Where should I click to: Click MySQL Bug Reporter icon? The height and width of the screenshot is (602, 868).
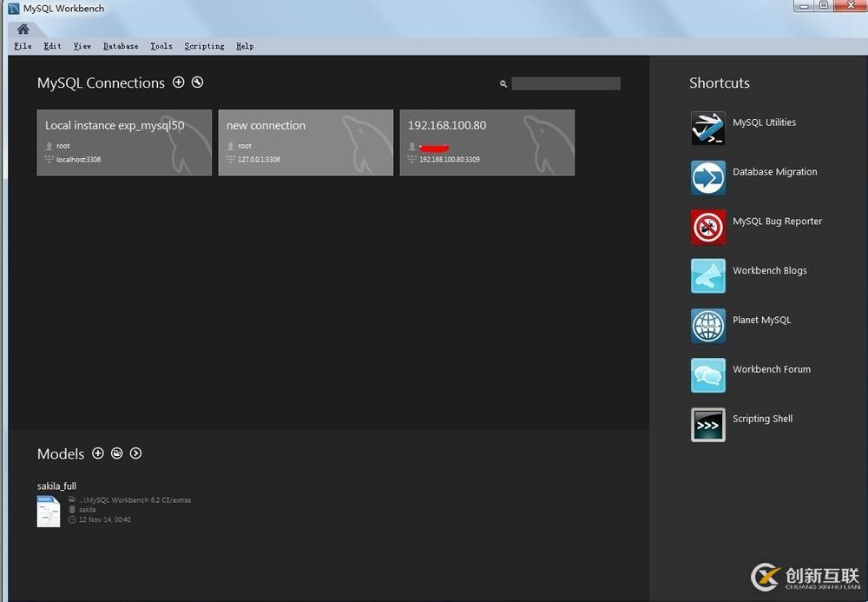pos(708,227)
